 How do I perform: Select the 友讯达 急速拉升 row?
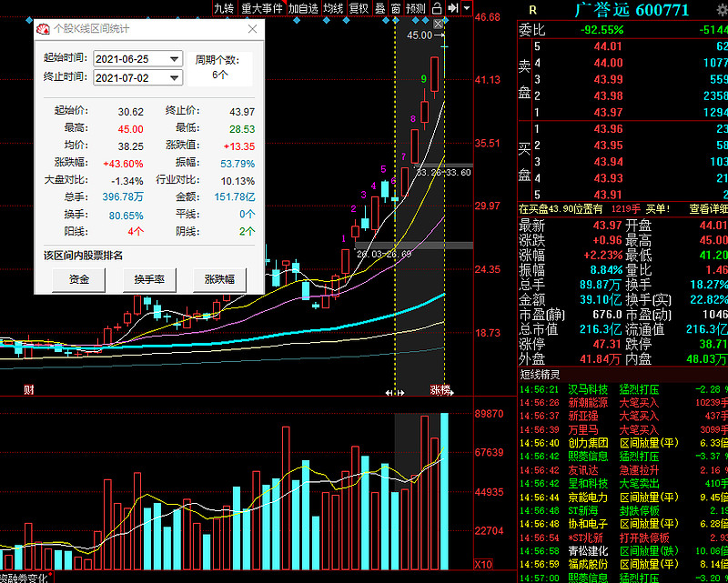[623, 470]
